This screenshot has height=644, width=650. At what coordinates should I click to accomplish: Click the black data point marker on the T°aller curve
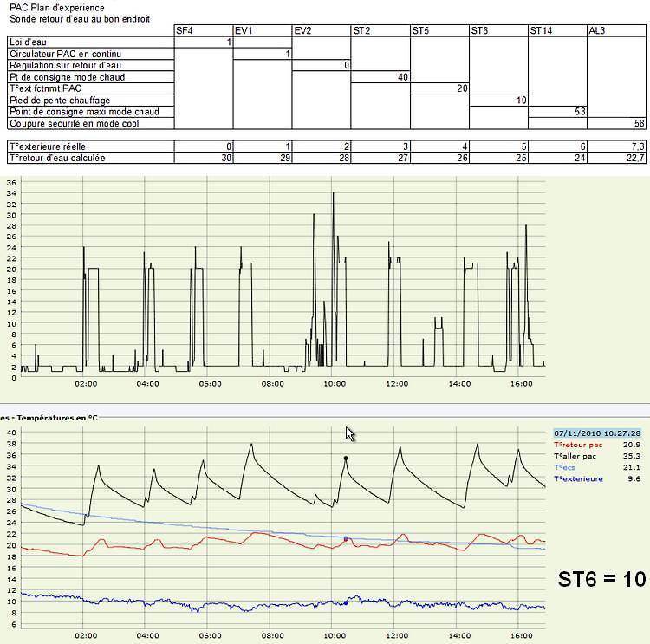point(346,458)
